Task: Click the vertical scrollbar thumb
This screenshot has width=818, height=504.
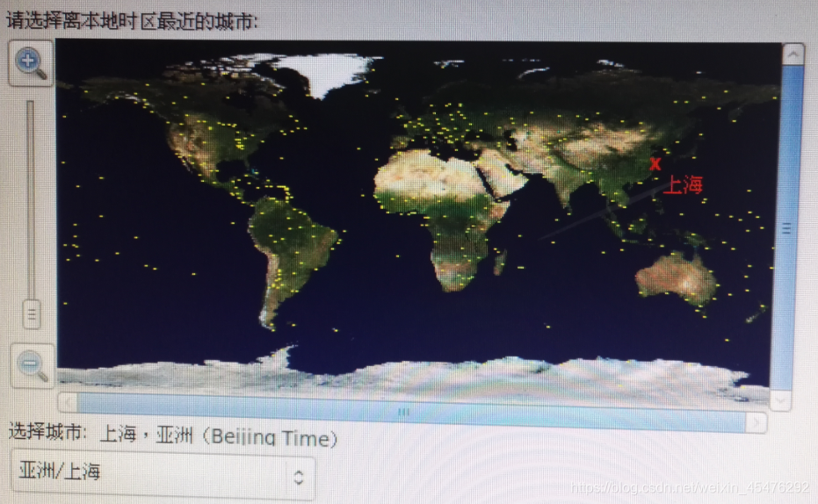Action: click(x=785, y=227)
